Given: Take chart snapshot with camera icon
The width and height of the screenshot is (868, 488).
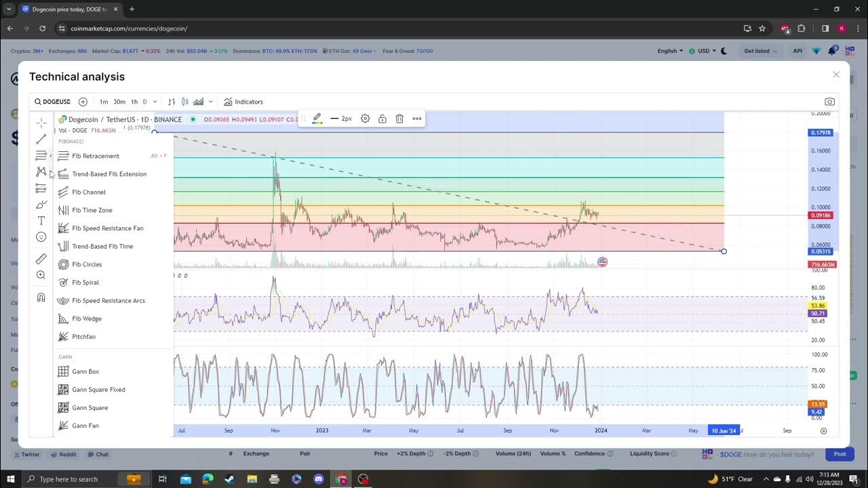Looking at the screenshot, I should 829,102.
